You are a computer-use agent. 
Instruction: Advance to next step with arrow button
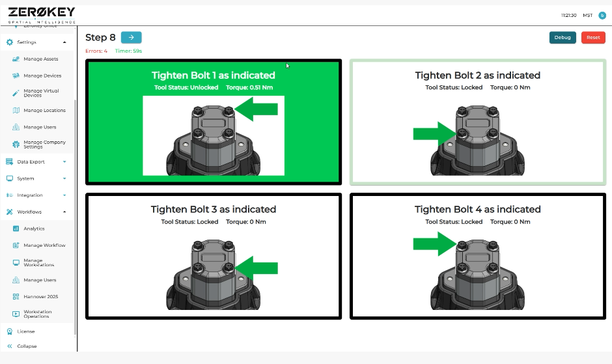click(131, 38)
